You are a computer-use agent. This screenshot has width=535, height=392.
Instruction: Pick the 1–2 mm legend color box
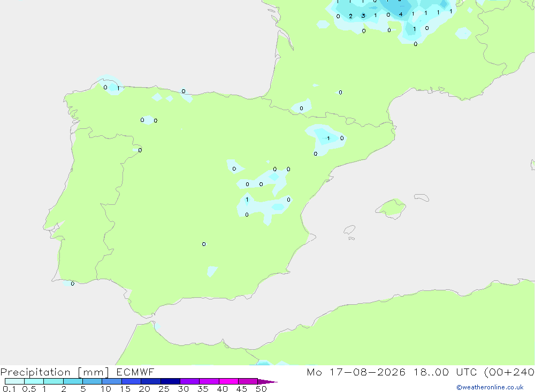53,381
